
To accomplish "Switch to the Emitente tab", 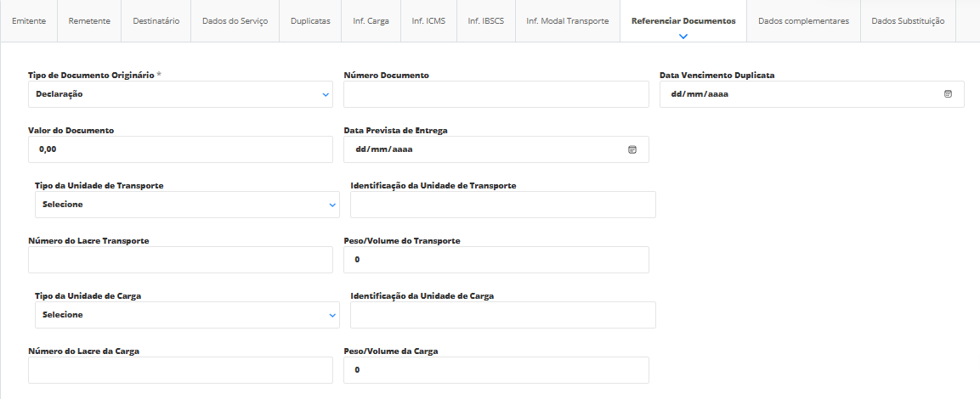I will 29,21.
